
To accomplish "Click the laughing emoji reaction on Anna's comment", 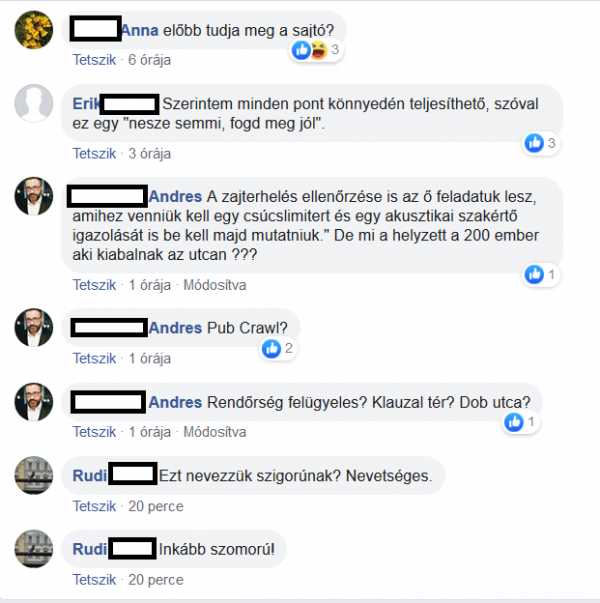I will click(318, 50).
